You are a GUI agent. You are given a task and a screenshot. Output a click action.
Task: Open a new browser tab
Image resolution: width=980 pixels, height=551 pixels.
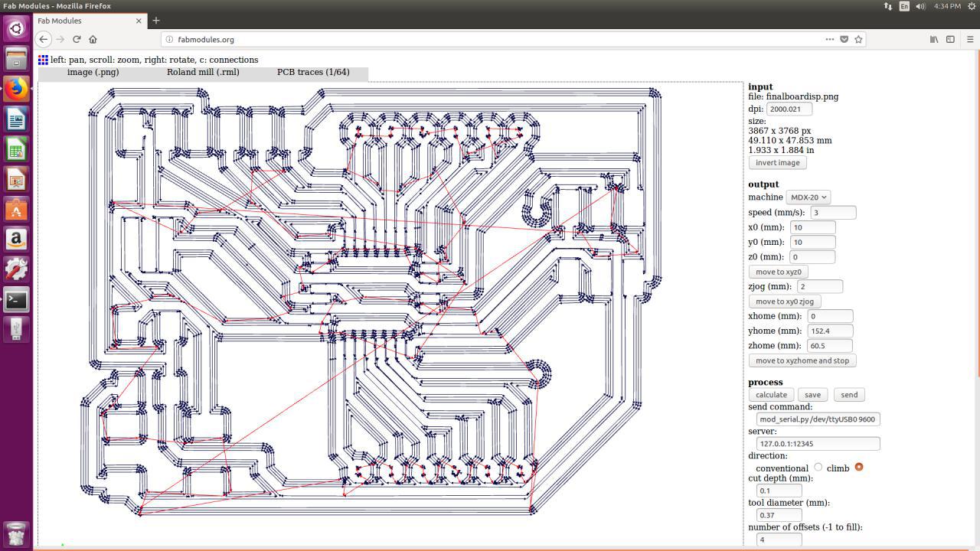coord(155,21)
